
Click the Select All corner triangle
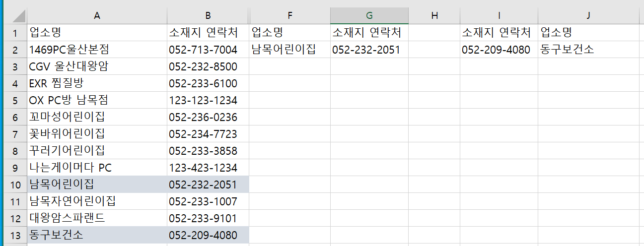(x=19, y=16)
